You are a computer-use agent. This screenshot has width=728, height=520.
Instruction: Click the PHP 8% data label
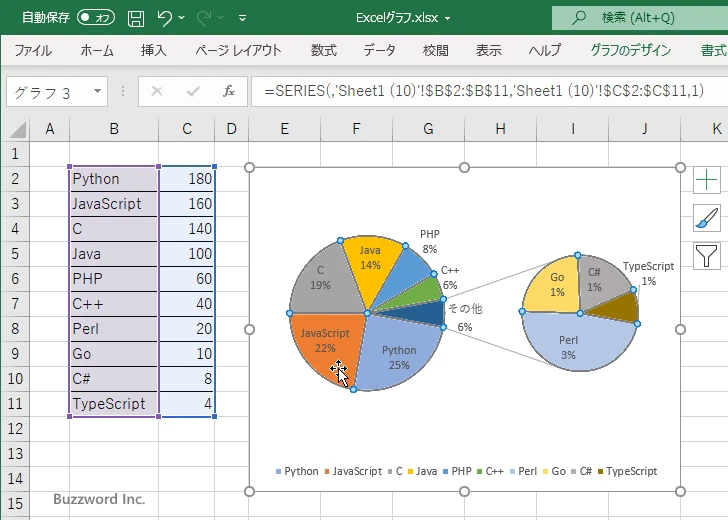[430, 241]
